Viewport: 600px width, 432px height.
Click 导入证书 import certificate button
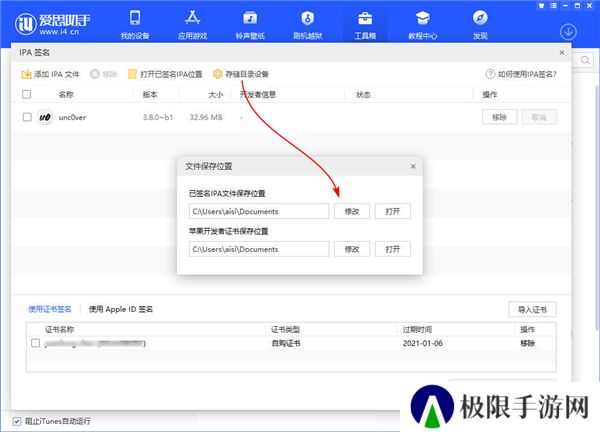532,310
